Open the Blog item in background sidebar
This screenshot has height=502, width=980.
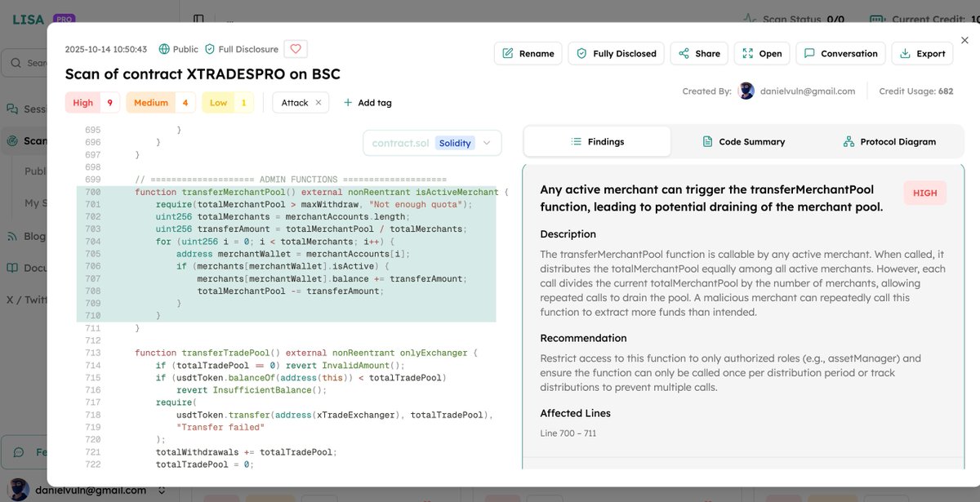tap(24, 236)
